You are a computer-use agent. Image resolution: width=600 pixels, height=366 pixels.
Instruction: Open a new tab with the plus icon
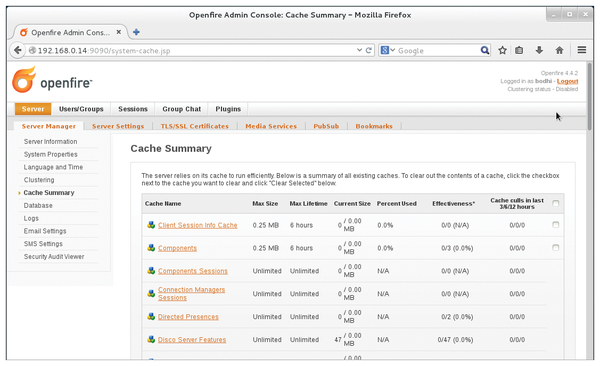pos(136,32)
